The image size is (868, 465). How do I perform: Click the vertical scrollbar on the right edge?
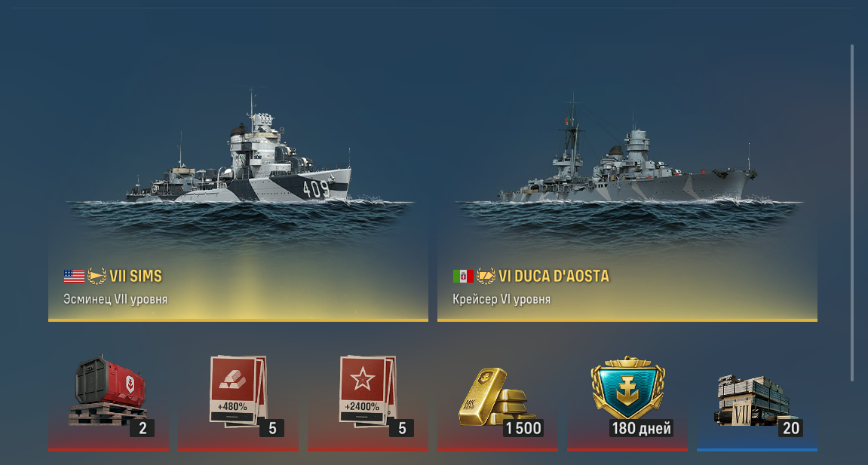pyautogui.click(x=852, y=213)
